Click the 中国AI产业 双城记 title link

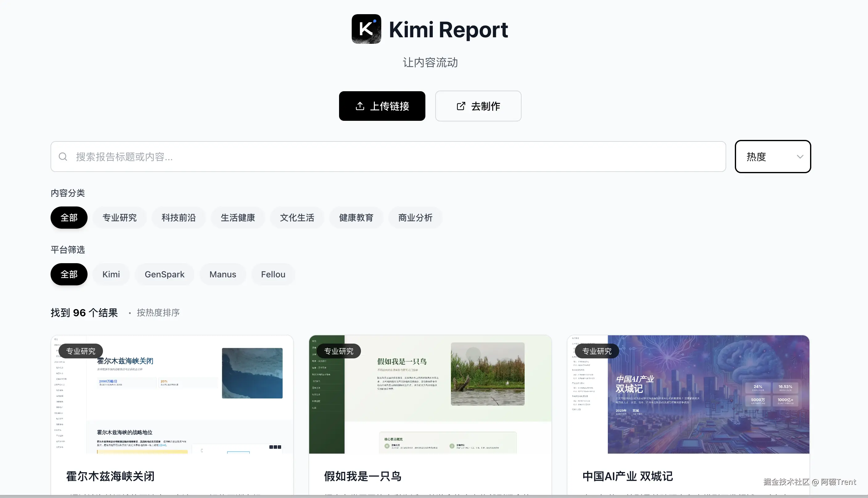point(627,476)
